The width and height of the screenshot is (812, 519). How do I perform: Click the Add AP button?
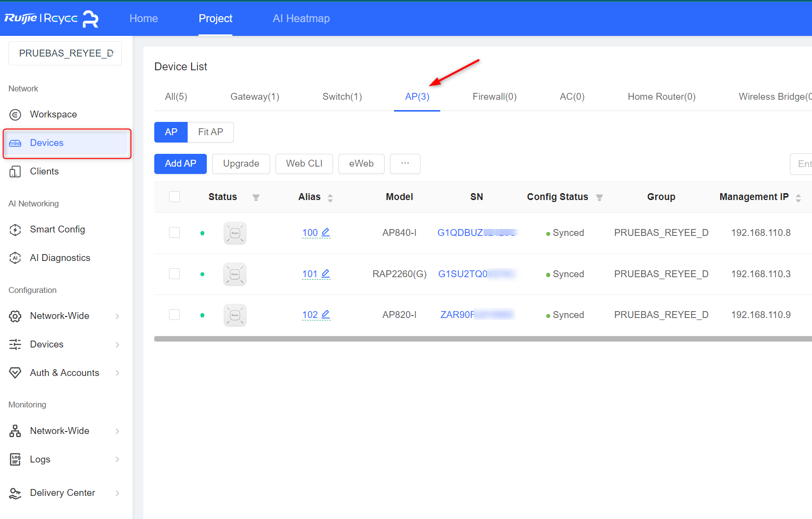click(x=180, y=164)
